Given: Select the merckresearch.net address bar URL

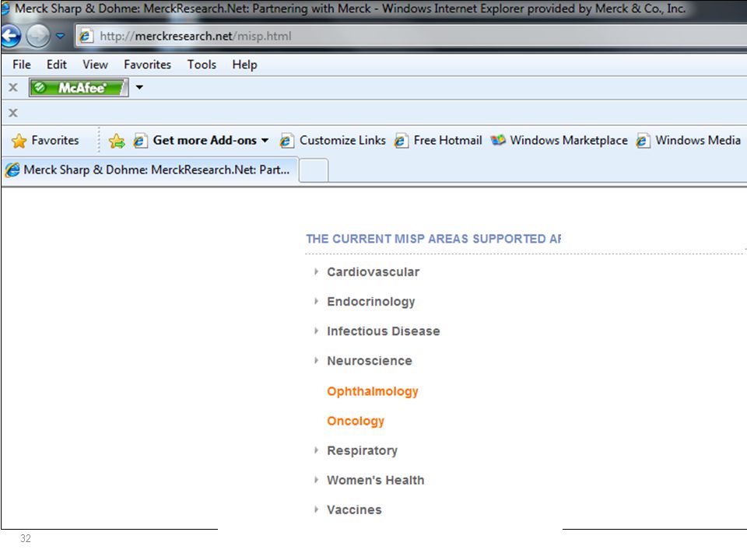Looking at the screenshot, I should click(195, 37).
